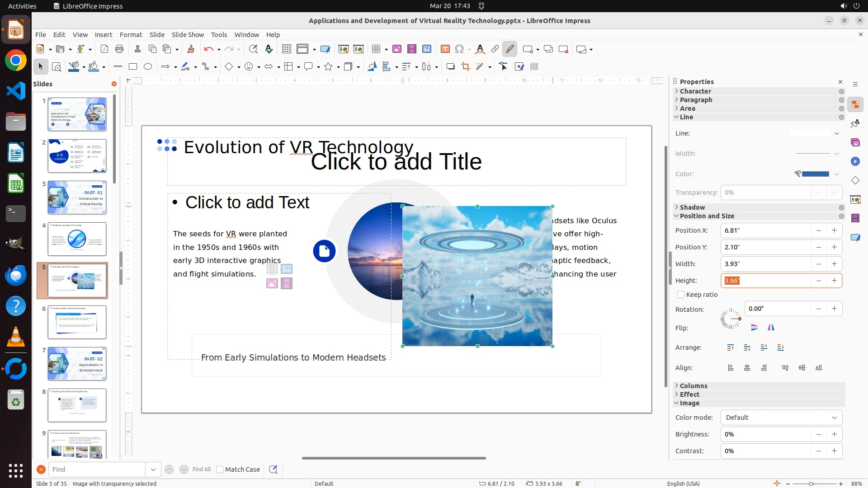
Task: Toggle the Match Case checkbox
Action: pos(220,469)
